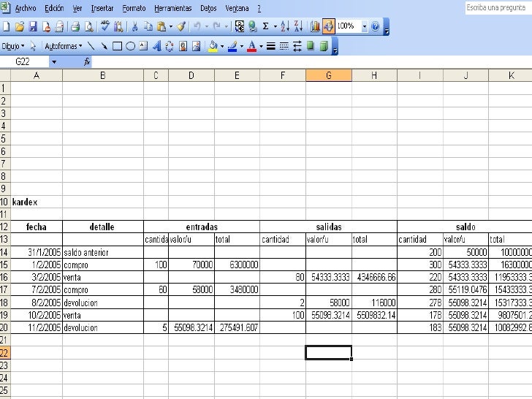Insert a picture from file

click(x=196, y=46)
